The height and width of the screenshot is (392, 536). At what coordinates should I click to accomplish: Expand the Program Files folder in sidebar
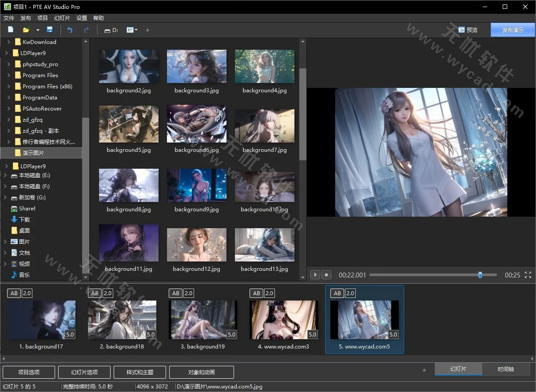click(x=9, y=75)
